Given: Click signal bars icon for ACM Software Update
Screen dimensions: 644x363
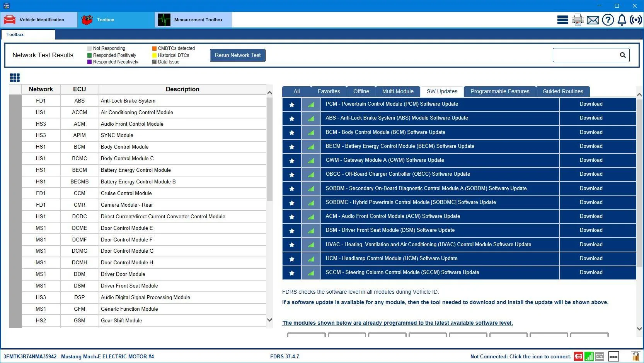Looking at the screenshot, I should 311,217.
